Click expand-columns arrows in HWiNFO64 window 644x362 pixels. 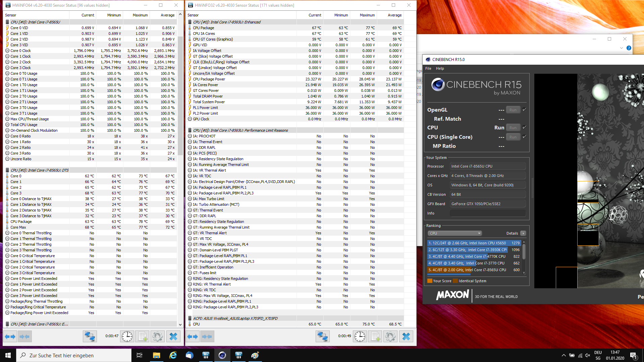10,337
